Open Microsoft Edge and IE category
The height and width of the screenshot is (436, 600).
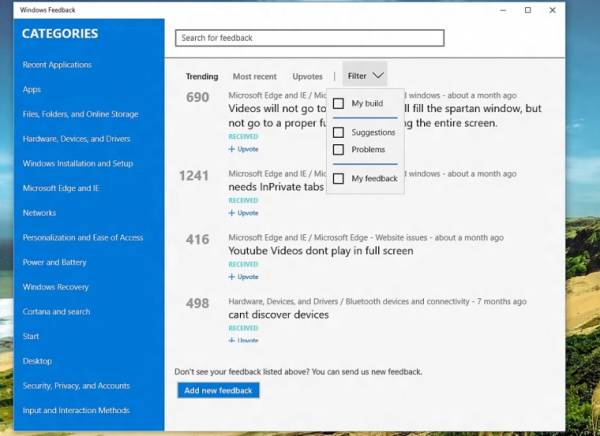(61, 188)
